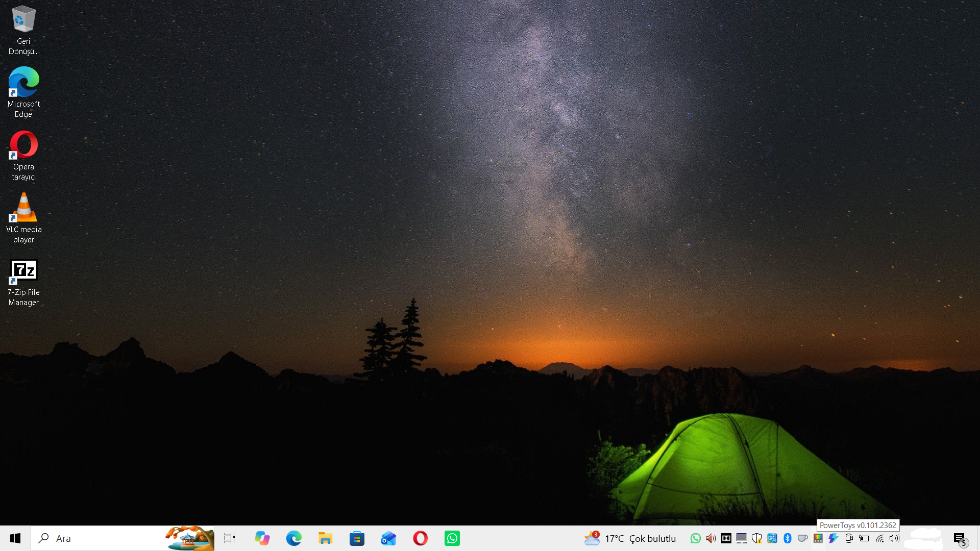Click the WhatsApp tray icon
The width and height of the screenshot is (980, 551).
click(x=696, y=538)
